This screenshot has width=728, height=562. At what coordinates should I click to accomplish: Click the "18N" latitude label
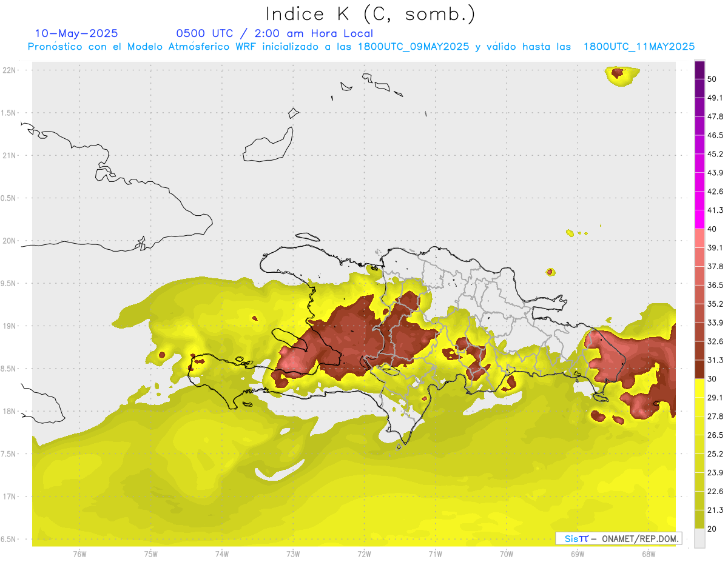tap(9, 411)
